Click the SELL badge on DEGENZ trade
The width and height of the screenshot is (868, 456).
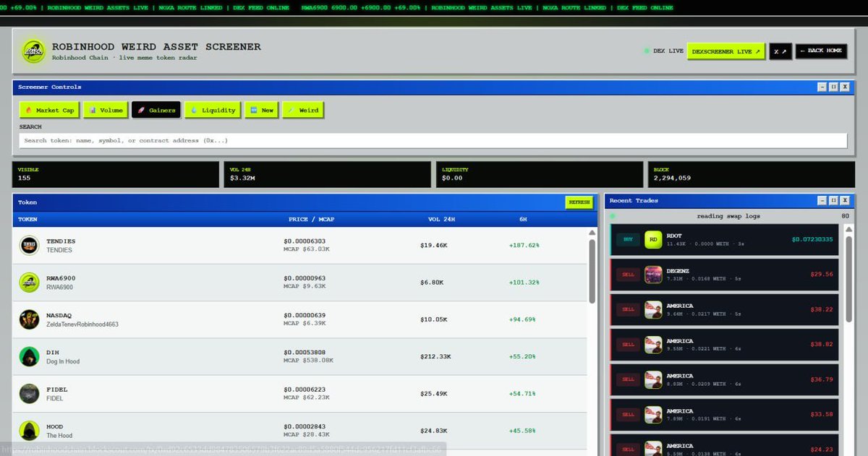point(628,275)
